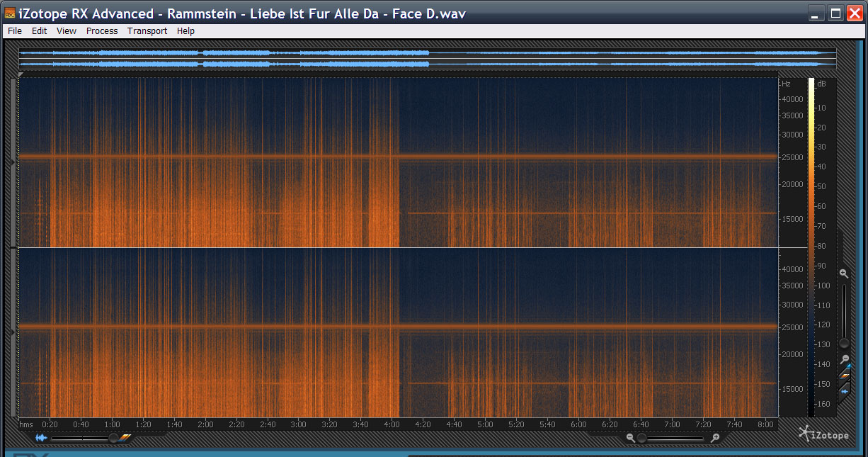Click the vertical zoom slider knob
This screenshot has height=457, width=868.
(x=843, y=343)
